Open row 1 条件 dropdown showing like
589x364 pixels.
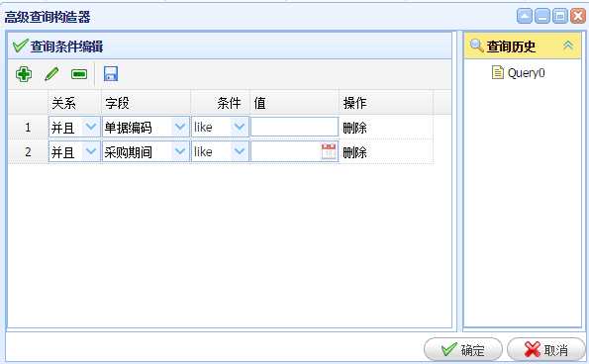point(240,127)
